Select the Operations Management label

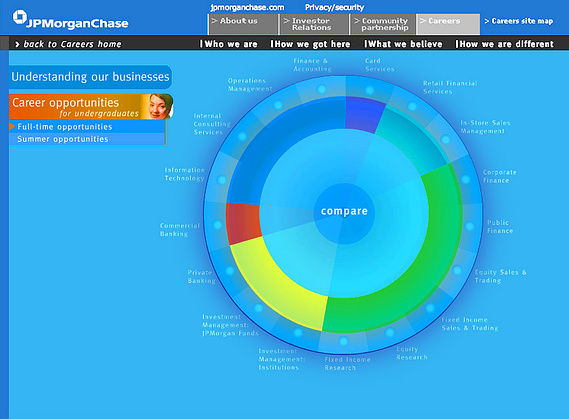(250, 85)
